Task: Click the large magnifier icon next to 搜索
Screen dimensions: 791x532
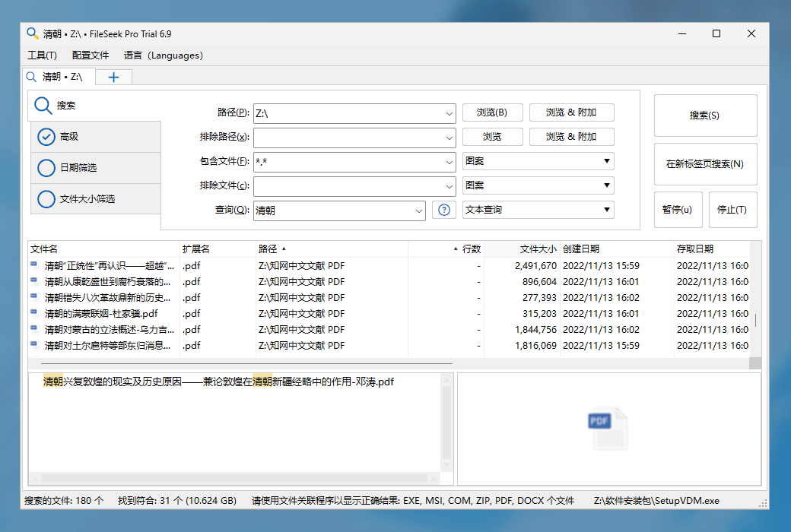Action: coord(43,106)
